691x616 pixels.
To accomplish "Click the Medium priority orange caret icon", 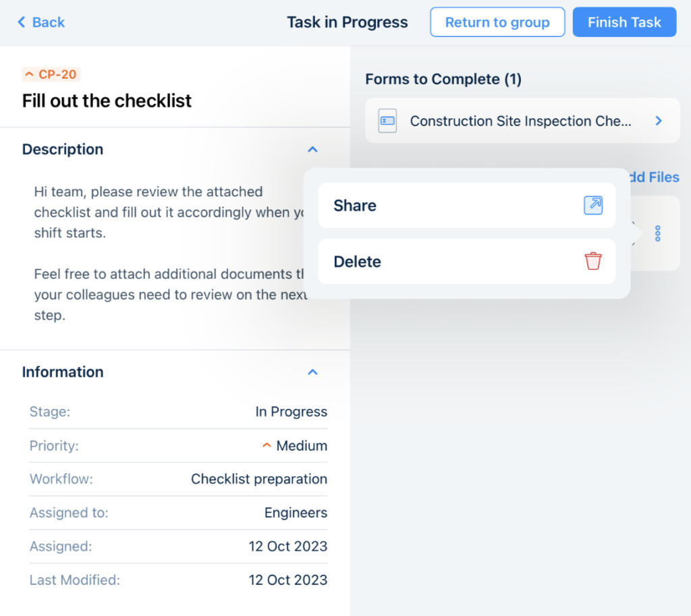I will tap(267, 445).
